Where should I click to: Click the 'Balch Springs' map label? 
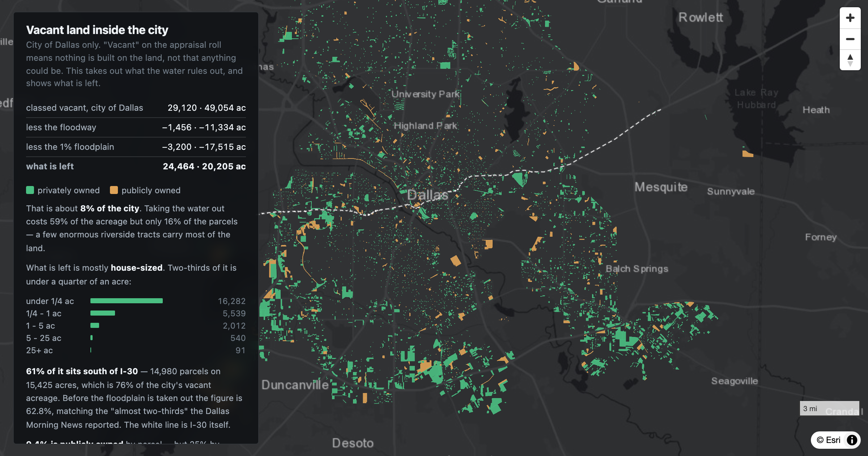tap(637, 269)
